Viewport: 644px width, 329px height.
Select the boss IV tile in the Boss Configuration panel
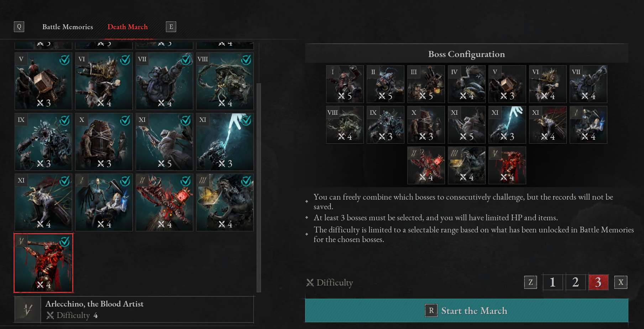coord(467,84)
